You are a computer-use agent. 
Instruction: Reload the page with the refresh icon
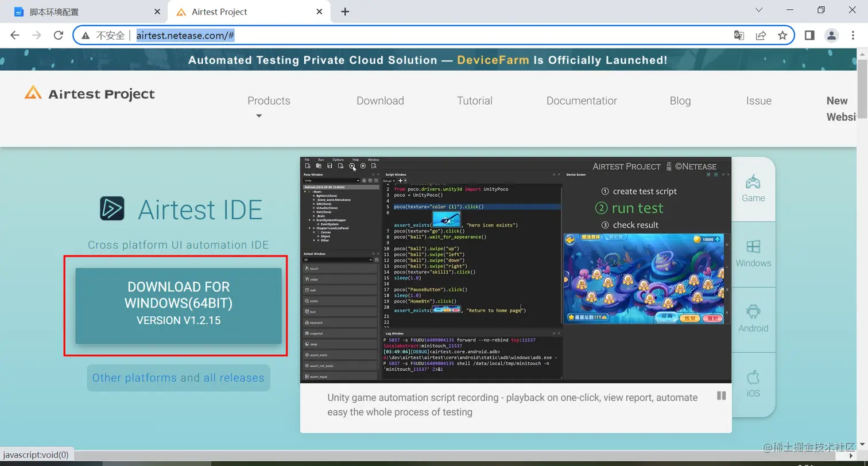coord(58,35)
